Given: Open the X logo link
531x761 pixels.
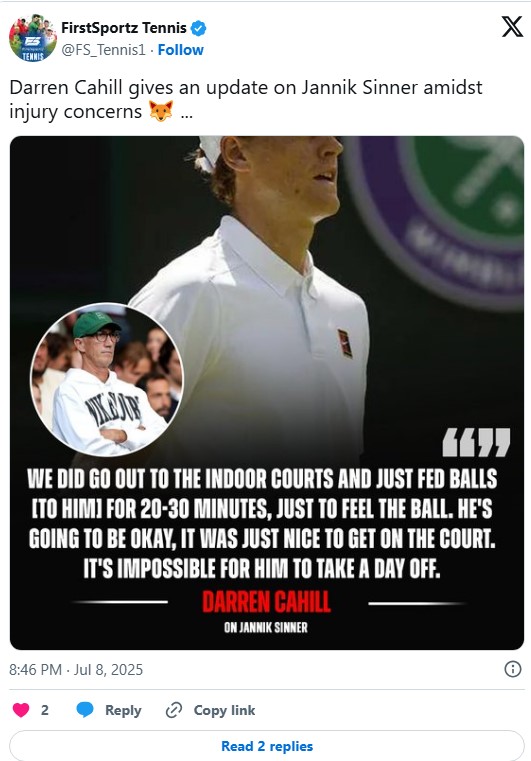Looking at the screenshot, I should click(512, 27).
